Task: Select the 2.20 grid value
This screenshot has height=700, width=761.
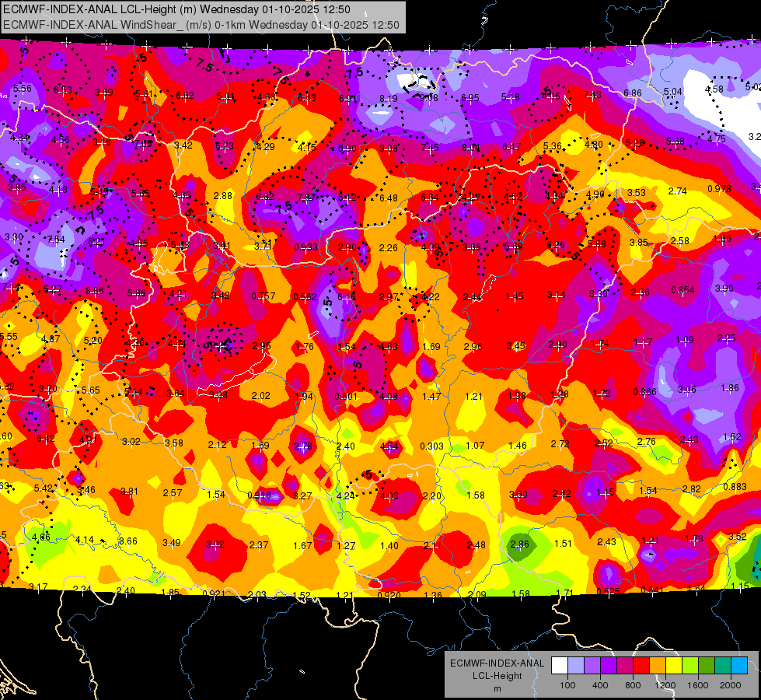Action: click(432, 495)
